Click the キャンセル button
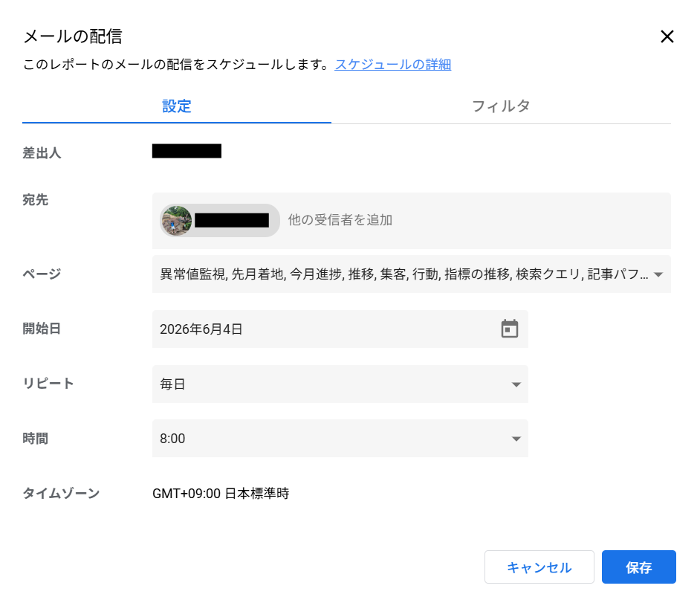 539,567
